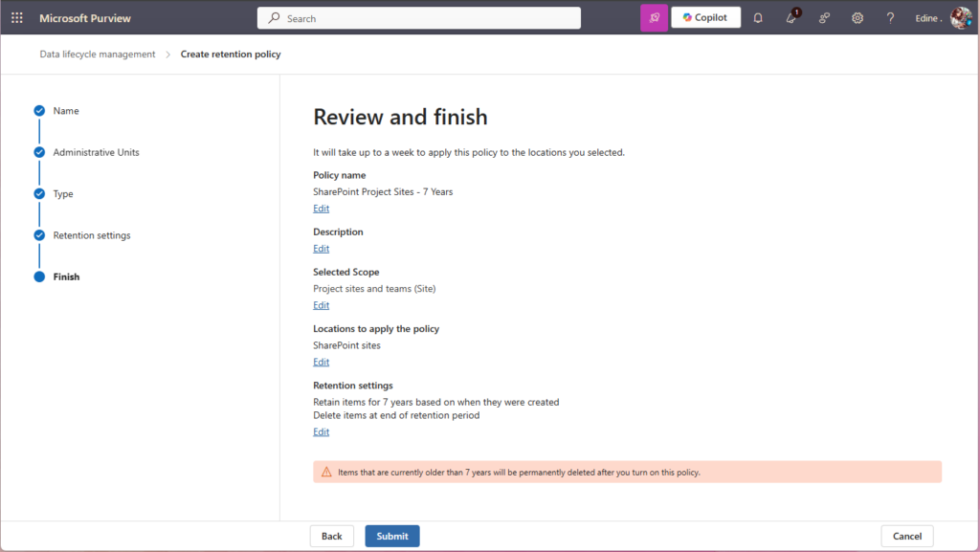Click the Retention settings checkmark icon
The width and height of the screenshot is (980, 552).
39,235
